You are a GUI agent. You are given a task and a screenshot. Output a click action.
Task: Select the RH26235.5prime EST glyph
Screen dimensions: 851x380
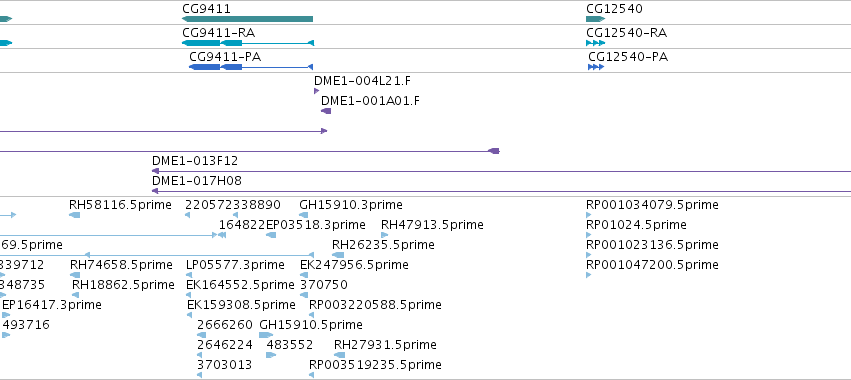coord(338,255)
